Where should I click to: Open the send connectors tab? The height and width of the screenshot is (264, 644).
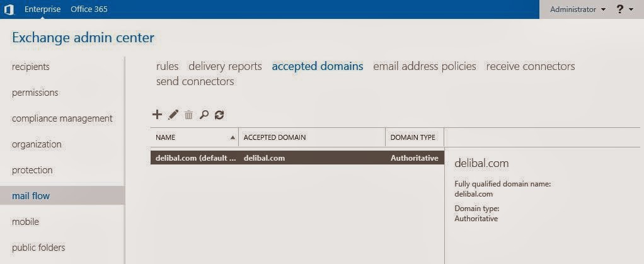coord(195,82)
